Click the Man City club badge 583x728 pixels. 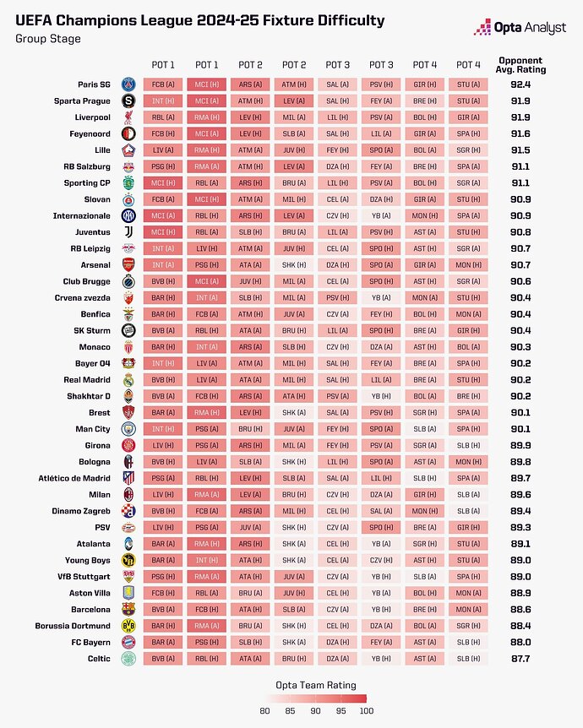(x=128, y=429)
